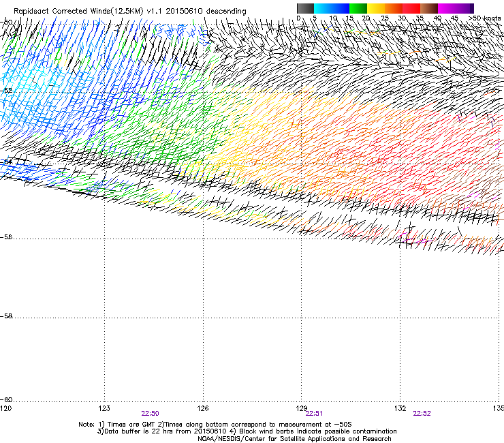Image resolution: width=504 pixels, height=443 pixels.
Task: Click the legend label '25'
Action: point(384,18)
